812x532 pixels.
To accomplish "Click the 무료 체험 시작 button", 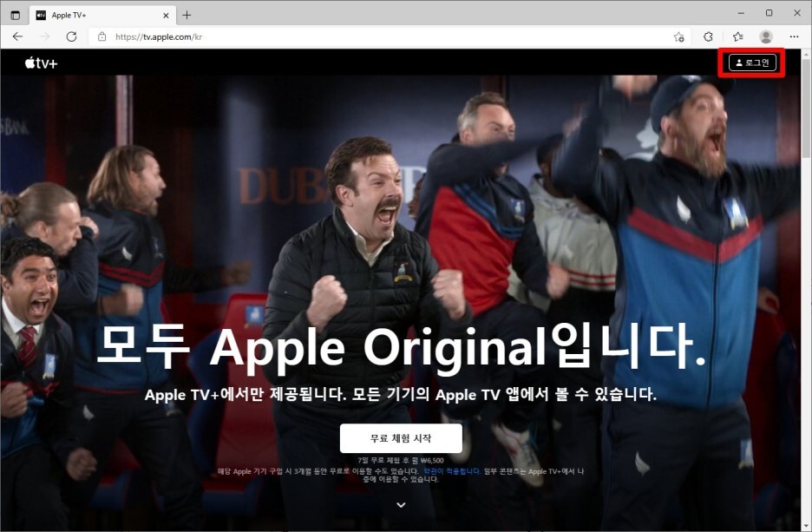I will pos(401,438).
